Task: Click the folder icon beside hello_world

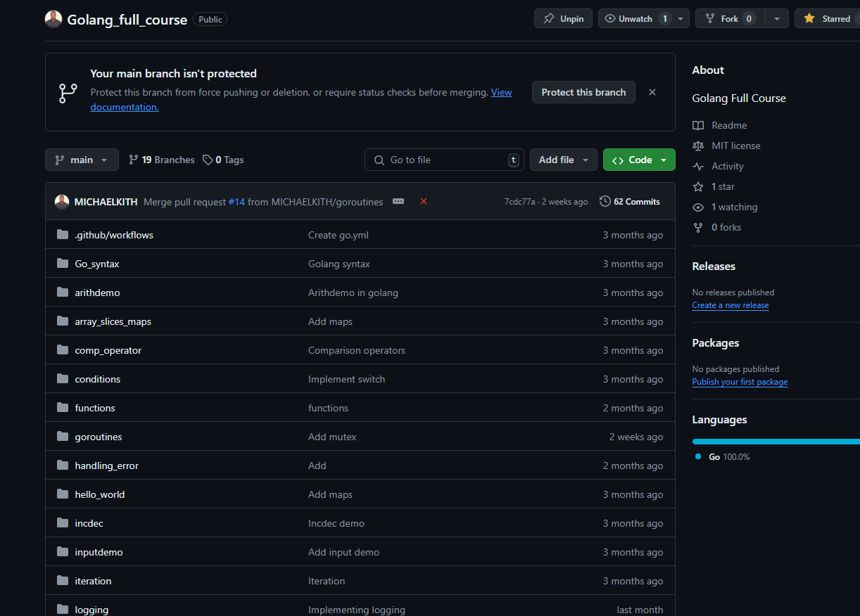Action: click(63, 494)
